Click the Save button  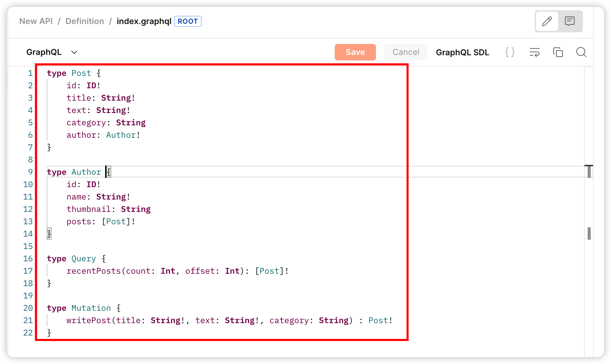coord(355,52)
